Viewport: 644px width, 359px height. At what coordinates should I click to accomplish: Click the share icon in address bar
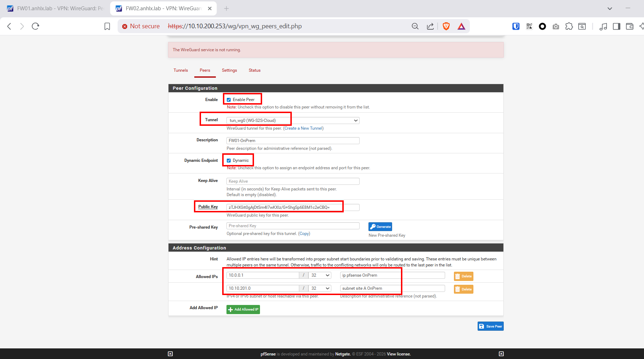click(x=430, y=26)
